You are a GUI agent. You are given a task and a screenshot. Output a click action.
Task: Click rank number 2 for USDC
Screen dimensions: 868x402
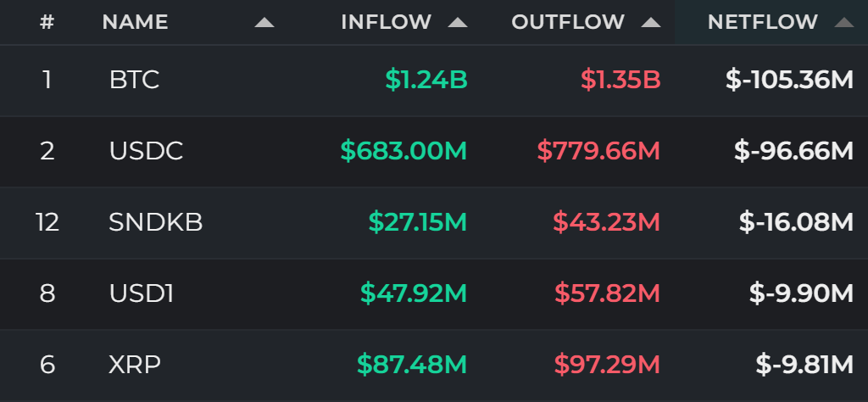[x=47, y=151]
